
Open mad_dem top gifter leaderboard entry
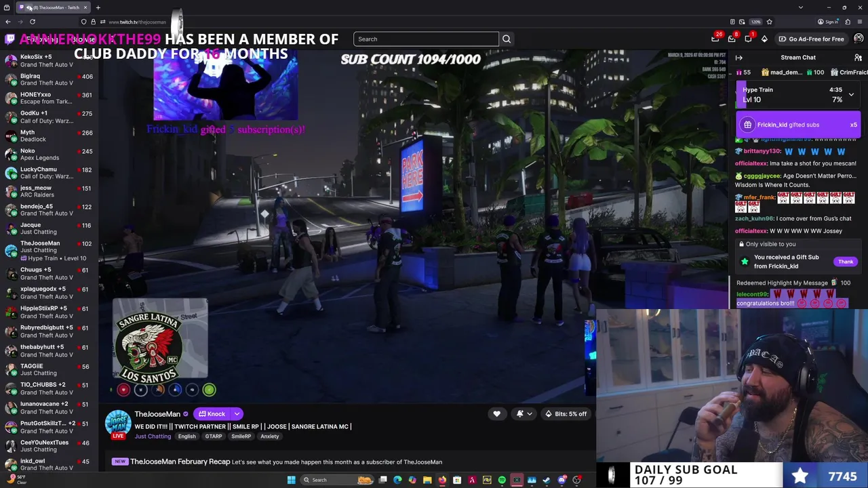pyautogui.click(x=792, y=73)
